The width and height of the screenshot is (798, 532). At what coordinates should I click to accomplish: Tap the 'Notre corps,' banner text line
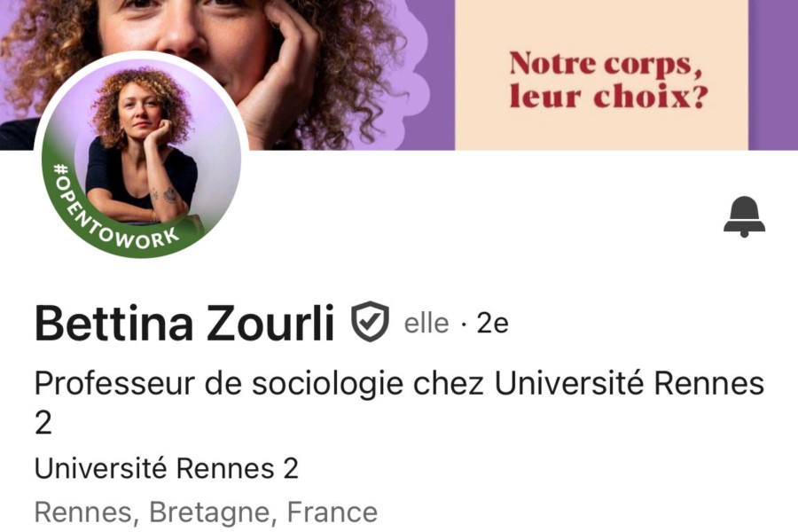click(x=606, y=63)
